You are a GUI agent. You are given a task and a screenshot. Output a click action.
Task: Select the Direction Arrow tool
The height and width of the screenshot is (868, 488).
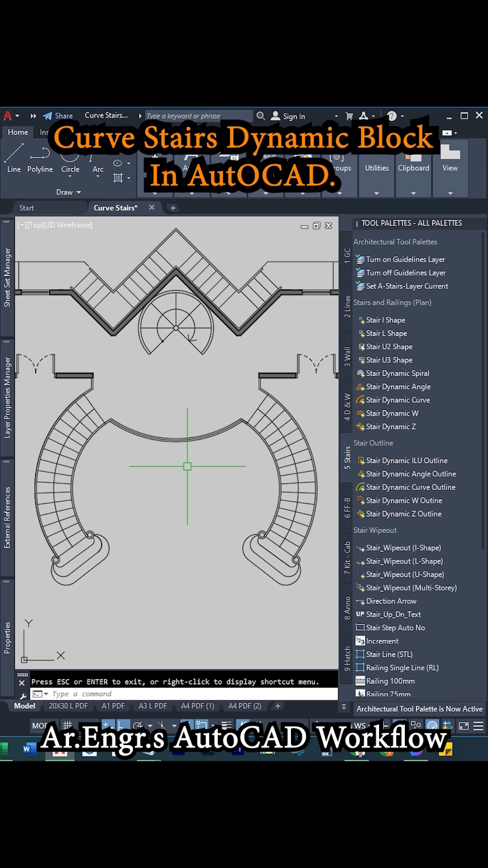pos(386,601)
